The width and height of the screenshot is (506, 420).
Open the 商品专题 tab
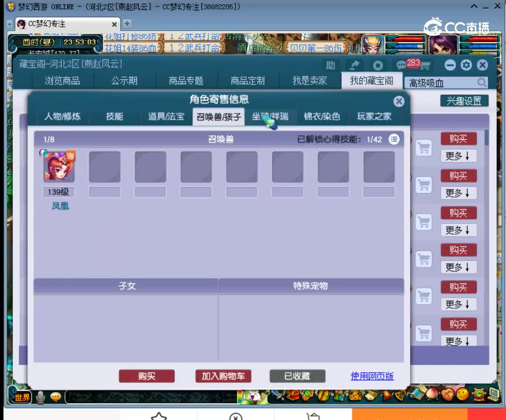click(x=186, y=81)
